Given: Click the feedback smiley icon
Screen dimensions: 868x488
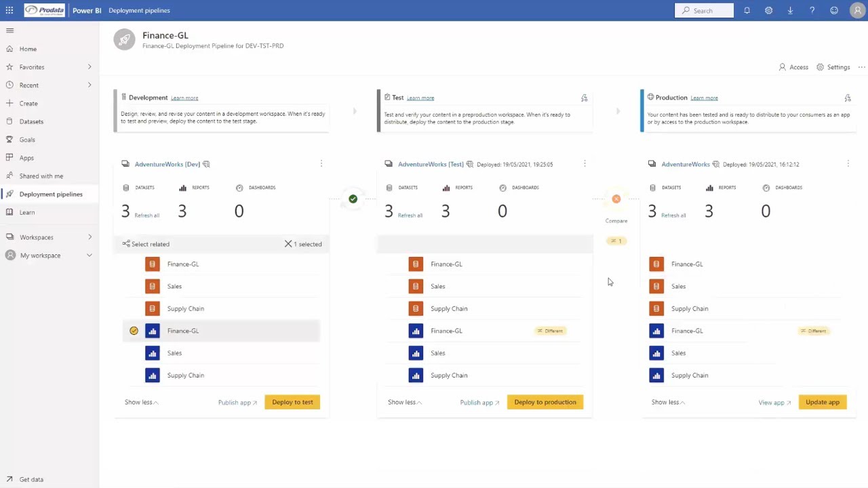Looking at the screenshot, I should pyautogui.click(x=834, y=10).
